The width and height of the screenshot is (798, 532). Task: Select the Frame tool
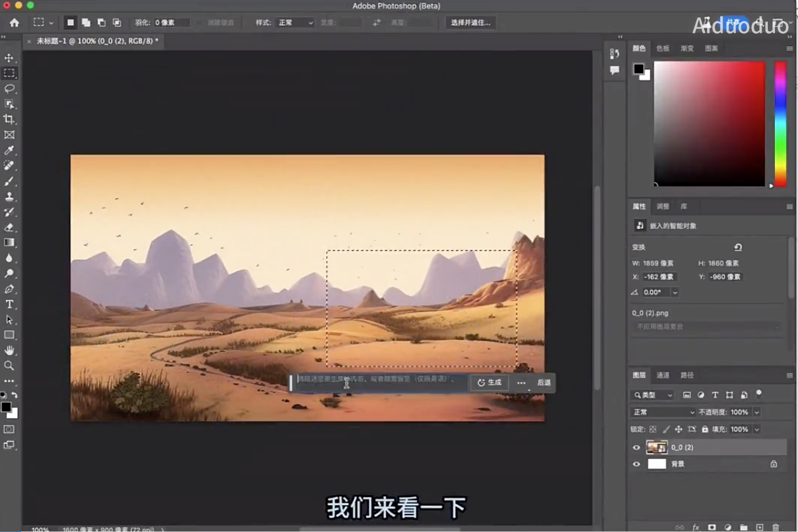pos(9,135)
